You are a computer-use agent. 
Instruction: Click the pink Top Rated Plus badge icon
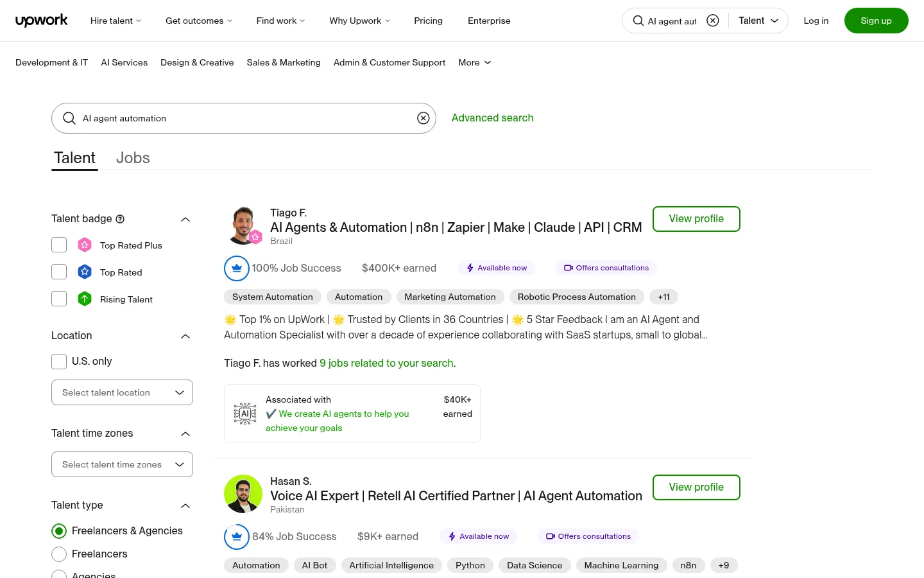[x=85, y=245]
